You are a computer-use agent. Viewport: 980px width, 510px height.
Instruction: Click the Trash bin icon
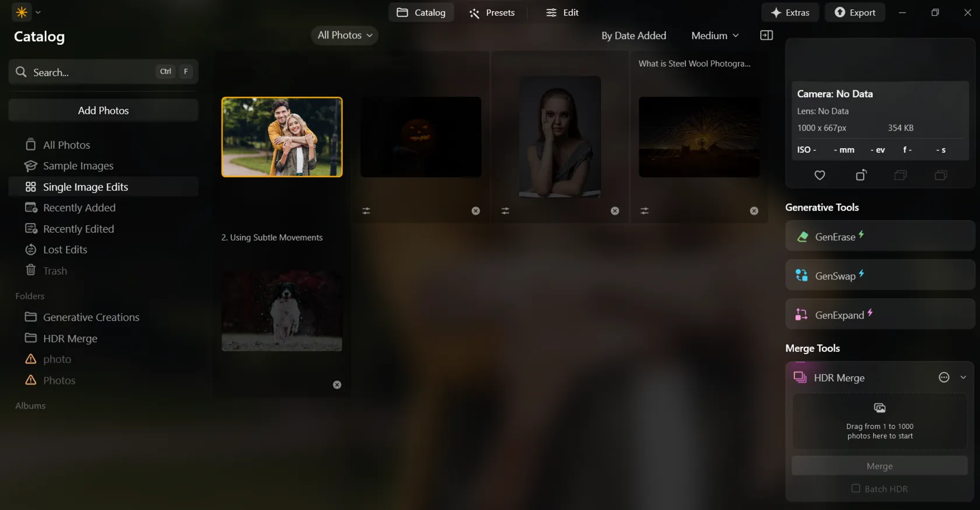pos(31,270)
